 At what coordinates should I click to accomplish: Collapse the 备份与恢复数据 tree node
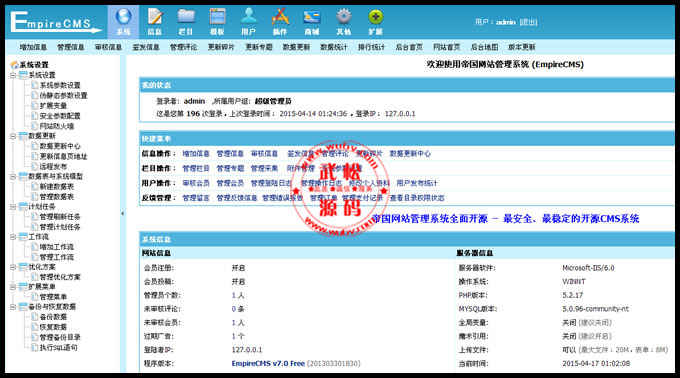[13, 307]
